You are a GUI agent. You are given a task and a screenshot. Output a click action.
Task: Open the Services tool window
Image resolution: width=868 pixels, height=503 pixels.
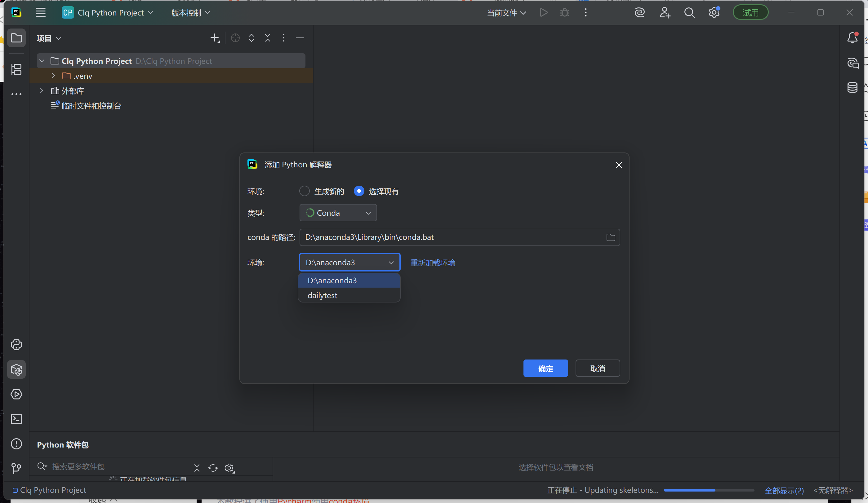coord(16,394)
